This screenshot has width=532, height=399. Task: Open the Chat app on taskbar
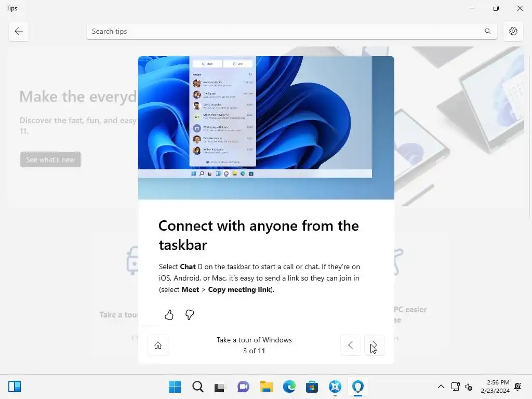pos(243,387)
